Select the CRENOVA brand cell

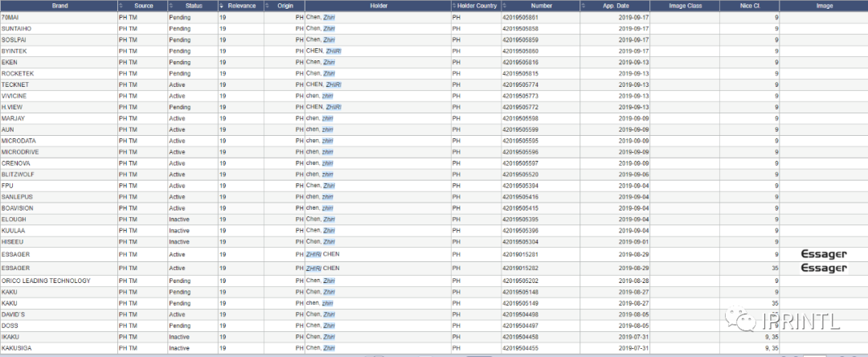59,163
